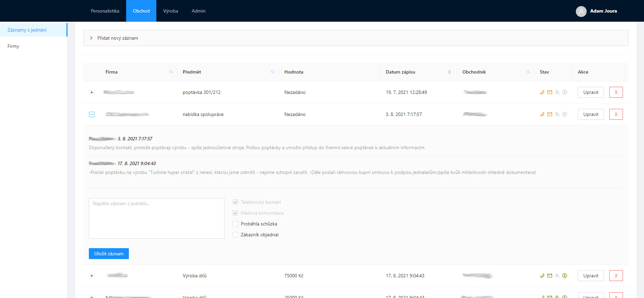644x298 pixels.
Task: Collapse the nabídka spolupráce row
Action: 92,114
